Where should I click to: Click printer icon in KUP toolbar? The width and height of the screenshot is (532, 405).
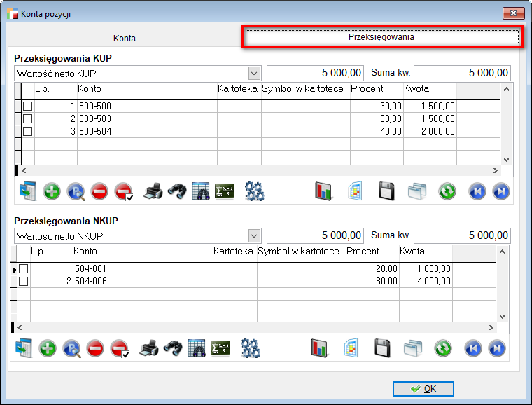[x=153, y=191]
